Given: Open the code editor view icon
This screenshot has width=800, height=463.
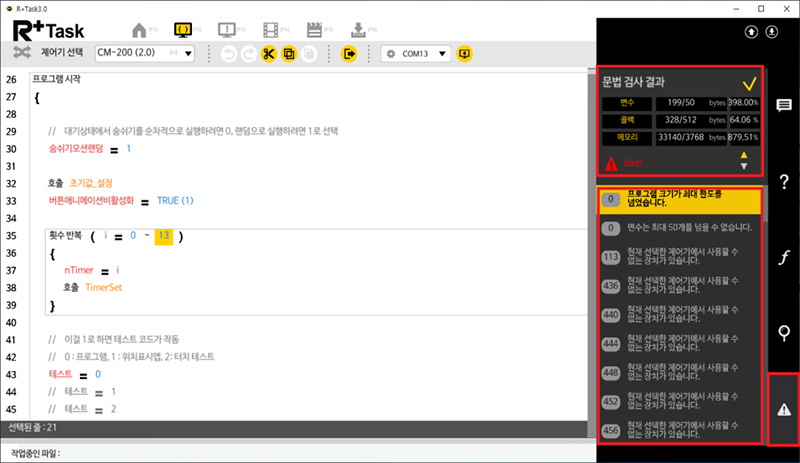Looking at the screenshot, I should point(183,29).
